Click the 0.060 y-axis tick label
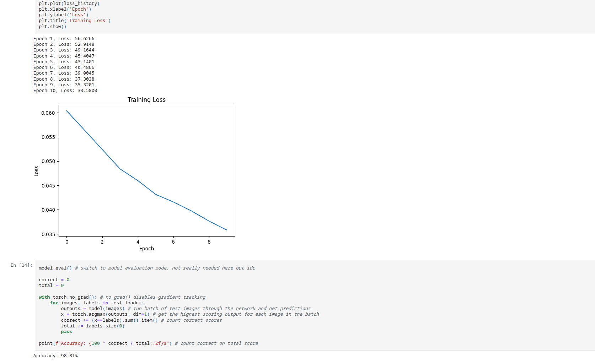This screenshot has height=364, width=595. [x=48, y=113]
